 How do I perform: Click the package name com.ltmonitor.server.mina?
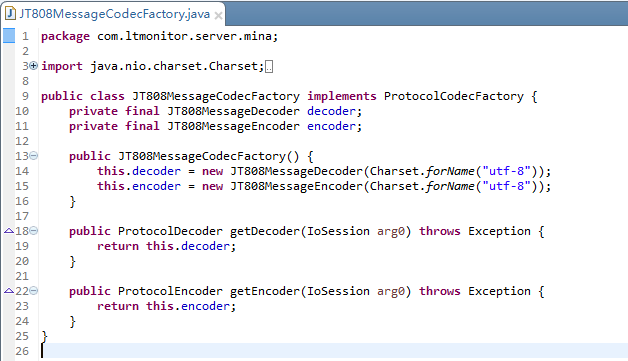click(x=184, y=36)
